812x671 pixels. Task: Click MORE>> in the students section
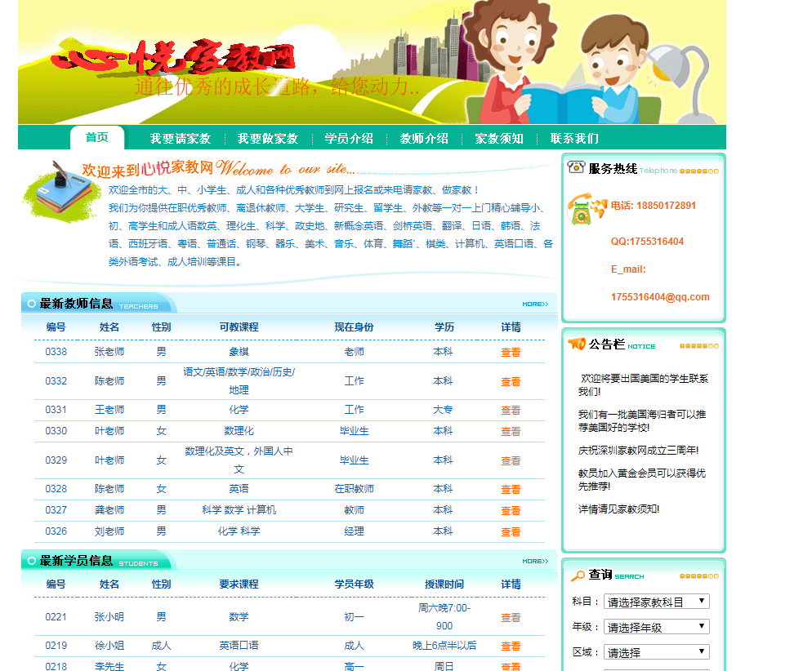535,562
